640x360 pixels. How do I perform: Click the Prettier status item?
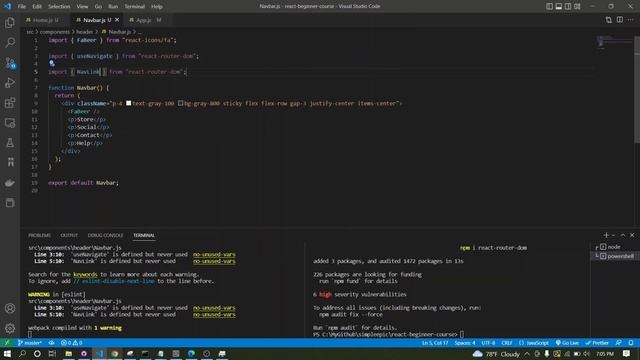click(597, 343)
